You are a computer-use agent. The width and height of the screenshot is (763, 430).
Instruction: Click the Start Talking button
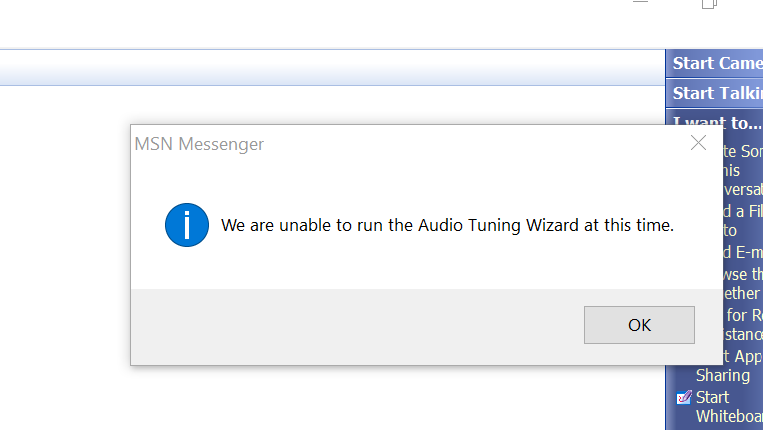click(x=717, y=93)
